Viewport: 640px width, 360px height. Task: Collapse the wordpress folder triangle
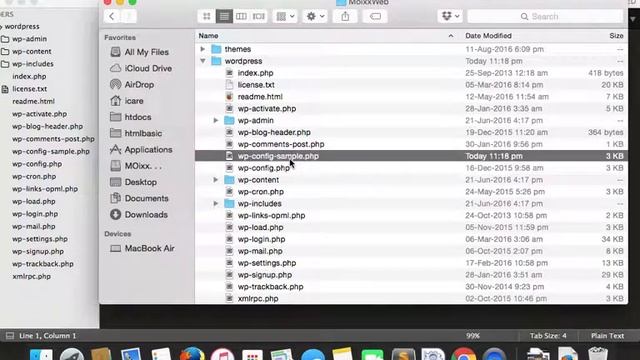[202, 61]
